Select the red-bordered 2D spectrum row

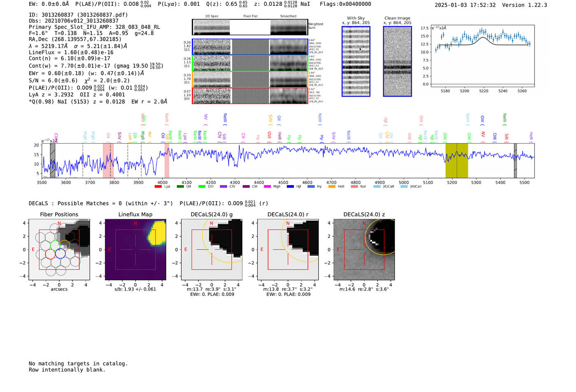[x=250, y=95]
